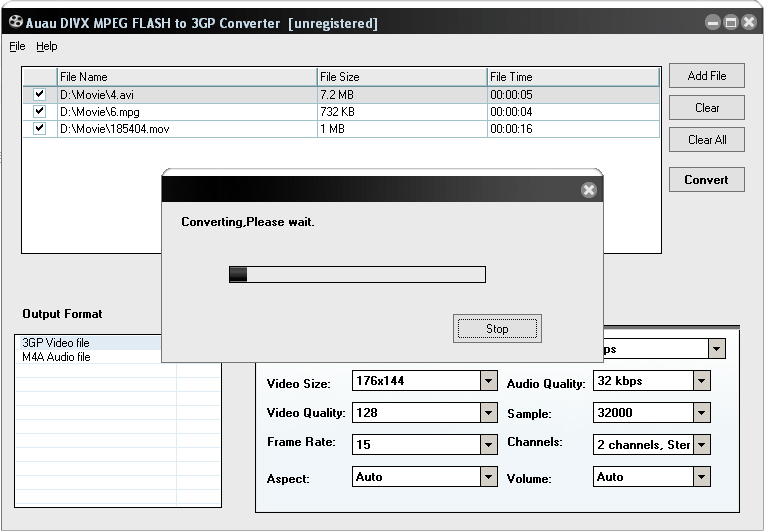Open the Audio Quality dropdown arrow
The height and width of the screenshot is (531, 764).
pos(702,381)
